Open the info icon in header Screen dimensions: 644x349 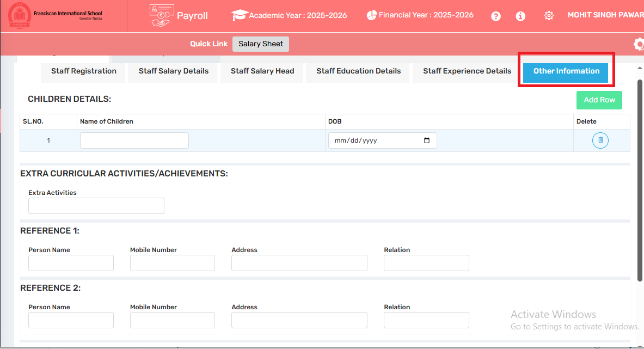tap(520, 16)
